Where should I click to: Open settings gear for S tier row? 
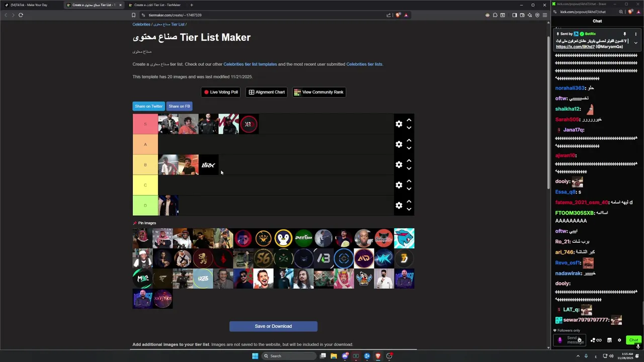point(399,124)
